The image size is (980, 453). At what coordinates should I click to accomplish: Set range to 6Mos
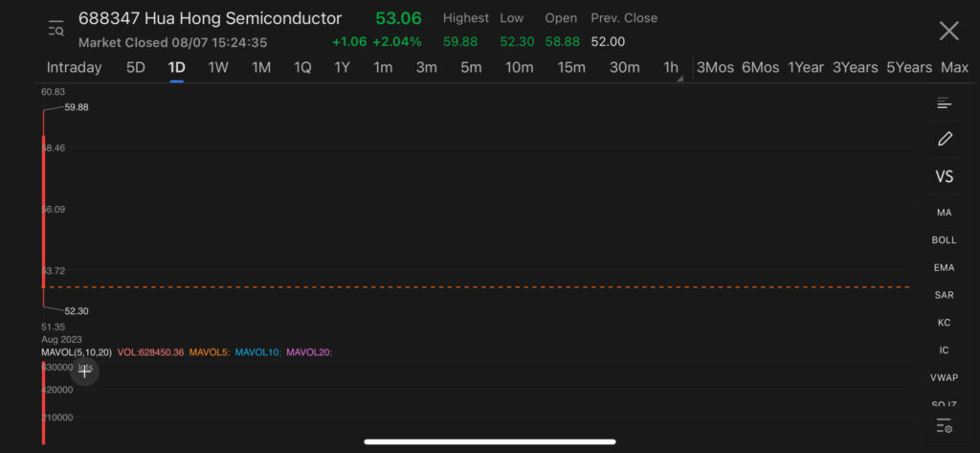tap(761, 68)
